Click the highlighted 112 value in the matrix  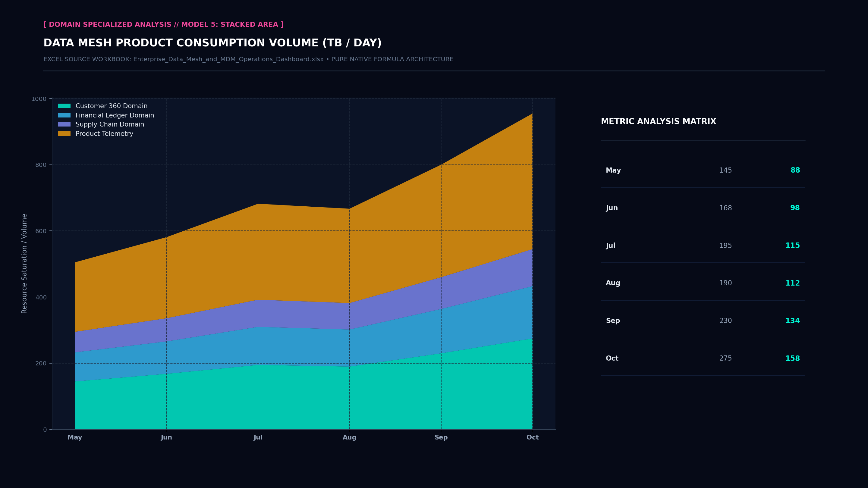(793, 283)
